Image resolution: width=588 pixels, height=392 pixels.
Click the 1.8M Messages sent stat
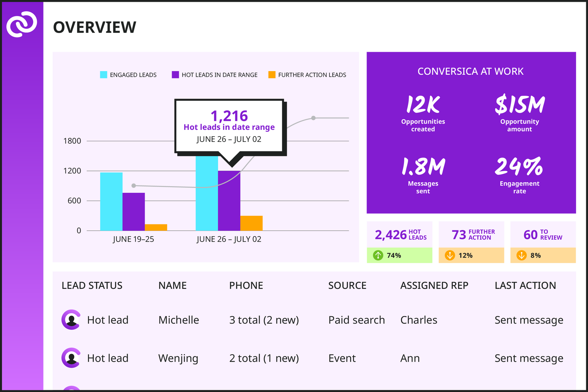pos(423,175)
